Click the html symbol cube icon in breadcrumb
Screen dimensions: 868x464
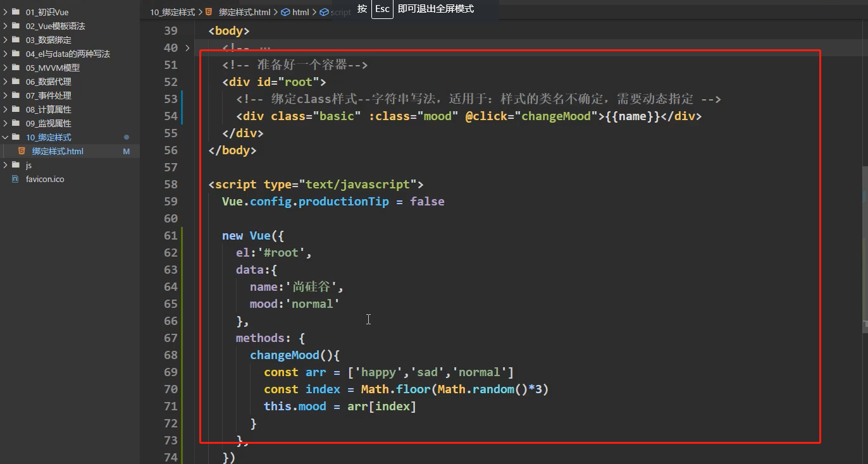pos(285,12)
